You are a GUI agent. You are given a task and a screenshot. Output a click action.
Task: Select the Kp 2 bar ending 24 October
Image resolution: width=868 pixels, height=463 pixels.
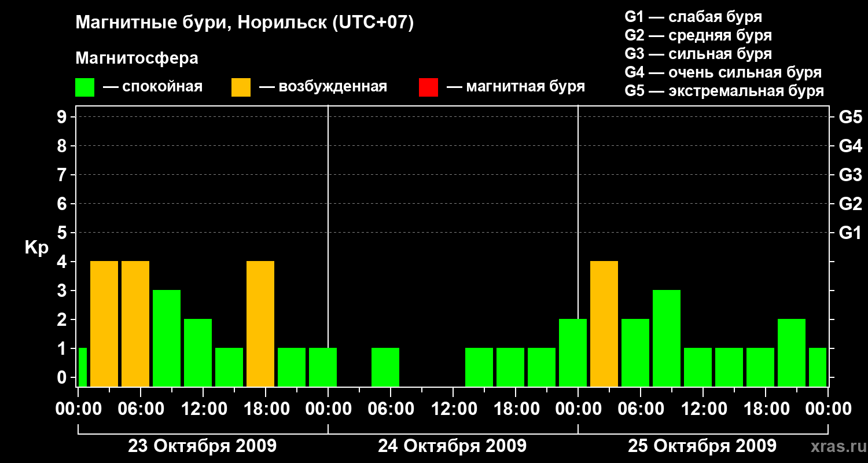click(x=573, y=352)
